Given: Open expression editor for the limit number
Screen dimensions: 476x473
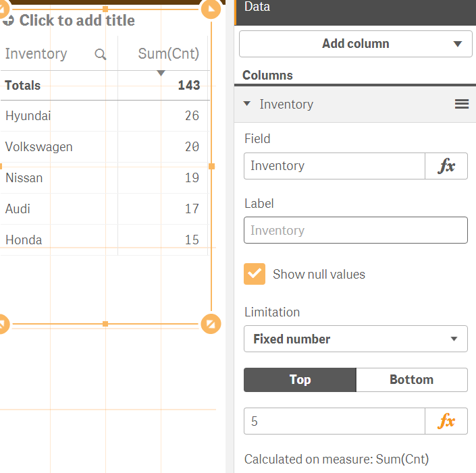Looking at the screenshot, I should (x=446, y=421).
